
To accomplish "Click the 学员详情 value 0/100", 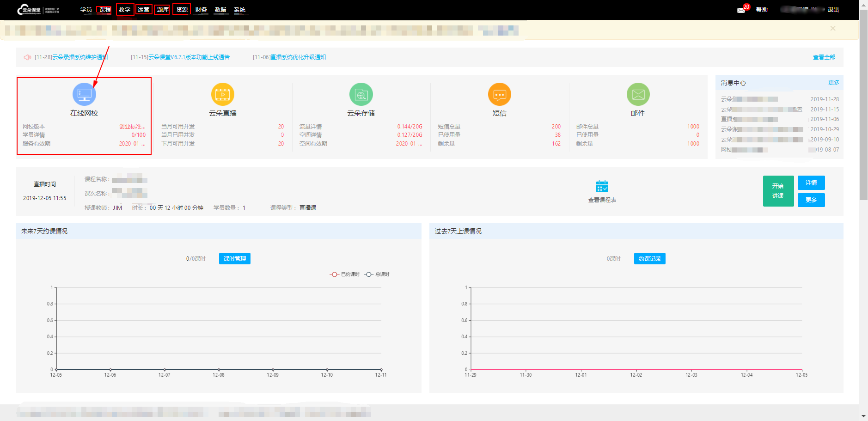I will click(139, 135).
